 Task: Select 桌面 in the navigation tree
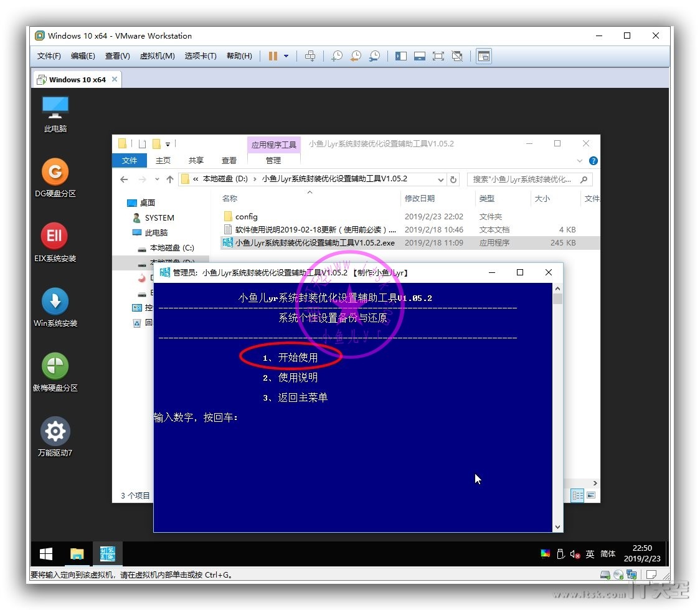click(141, 203)
